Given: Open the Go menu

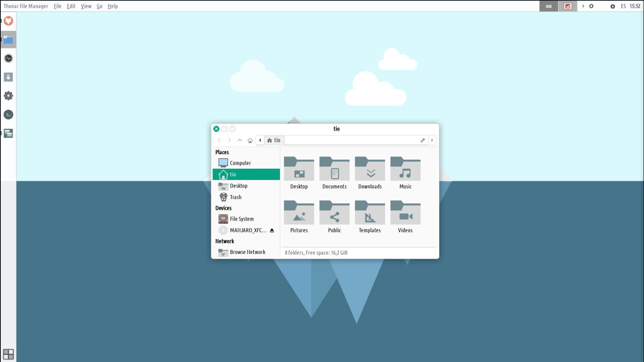Looking at the screenshot, I should click(99, 6).
